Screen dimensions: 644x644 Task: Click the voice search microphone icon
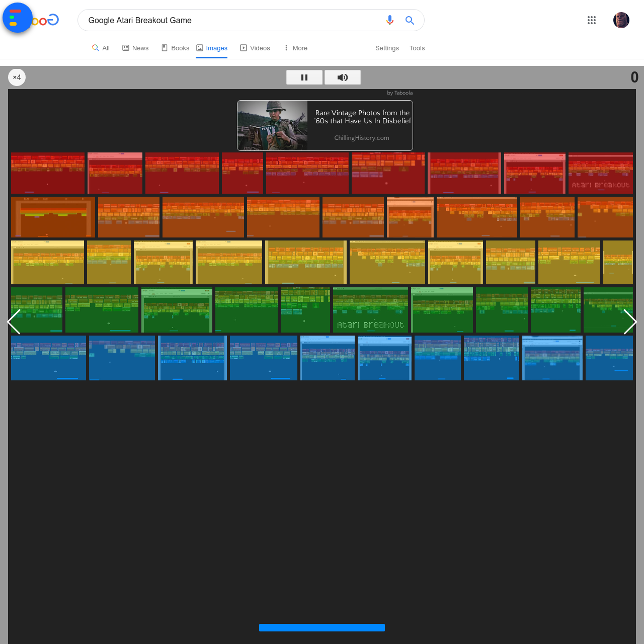coord(389,20)
